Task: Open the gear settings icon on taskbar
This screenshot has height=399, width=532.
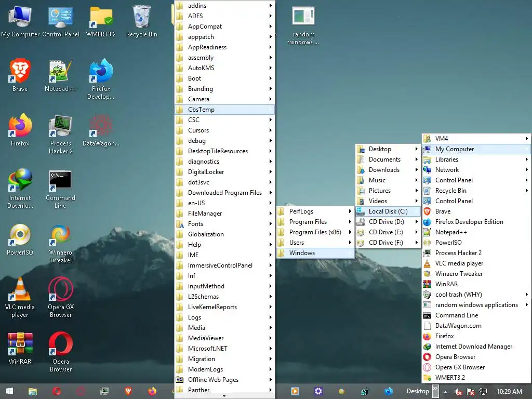Action: pyautogui.click(x=318, y=391)
